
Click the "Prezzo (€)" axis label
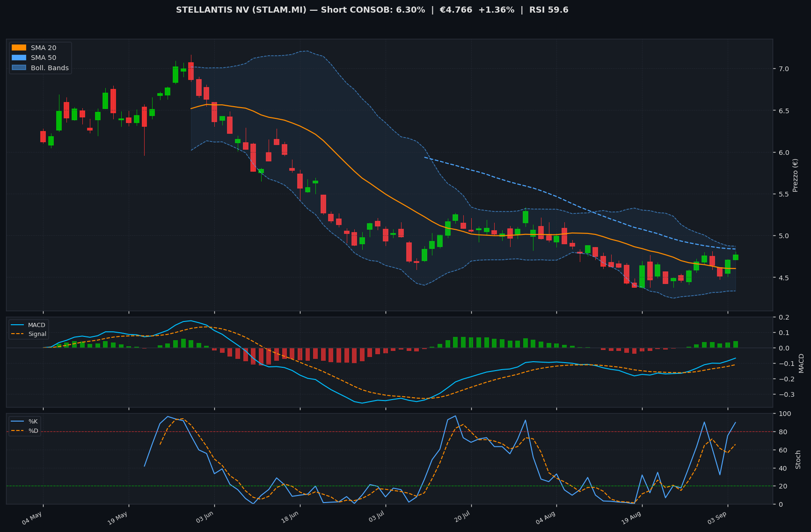[x=795, y=175]
